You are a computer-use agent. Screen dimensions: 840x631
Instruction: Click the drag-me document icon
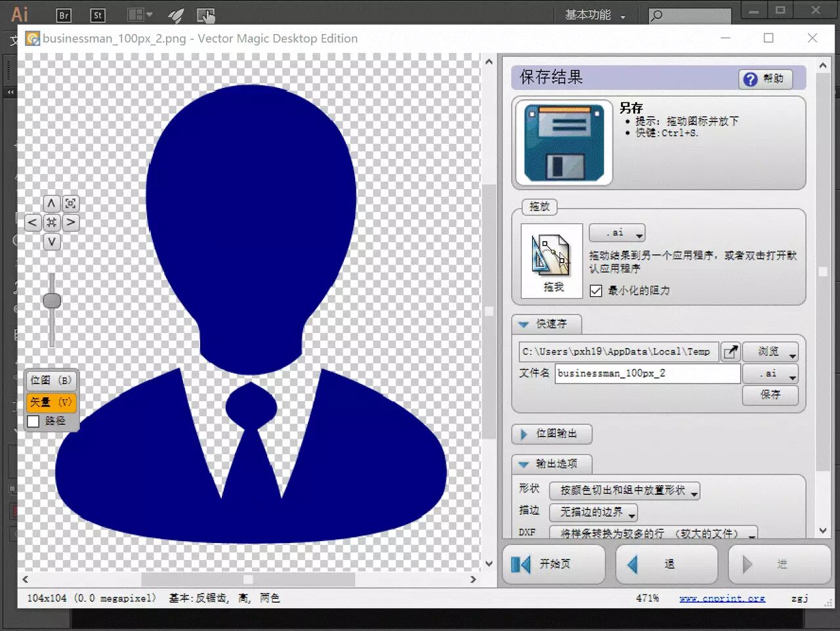[x=552, y=261]
